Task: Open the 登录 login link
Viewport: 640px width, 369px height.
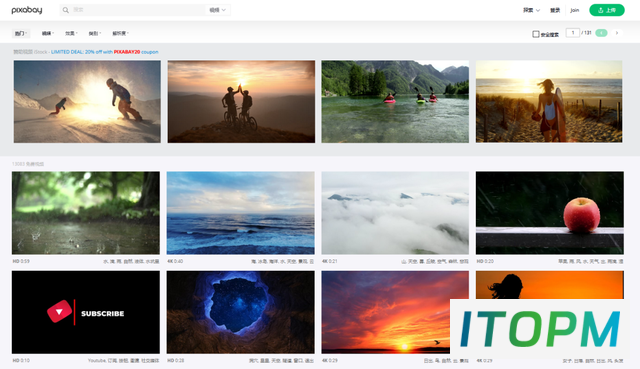Action: pos(555,10)
